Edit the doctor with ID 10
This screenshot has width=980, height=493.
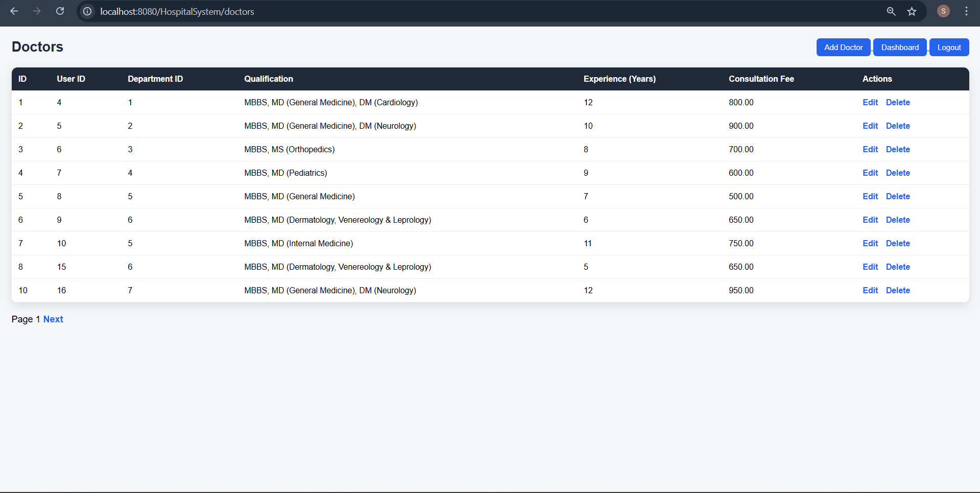coord(870,291)
